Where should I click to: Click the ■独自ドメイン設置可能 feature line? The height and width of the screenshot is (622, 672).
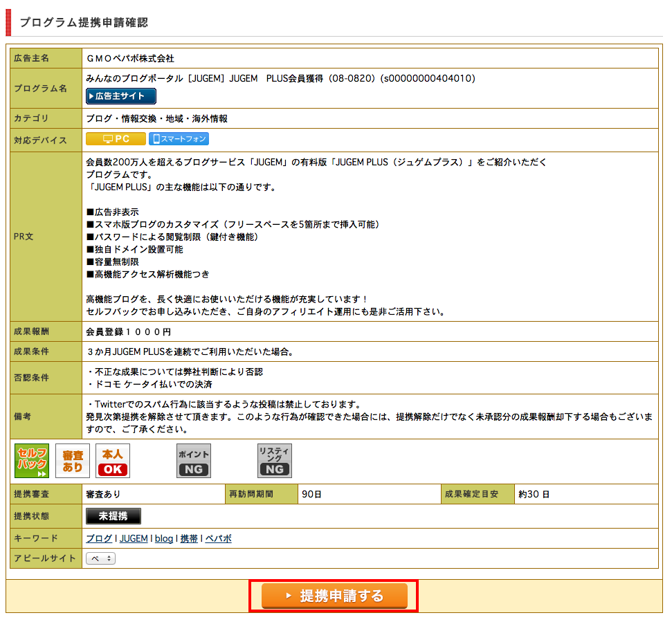click(134, 249)
